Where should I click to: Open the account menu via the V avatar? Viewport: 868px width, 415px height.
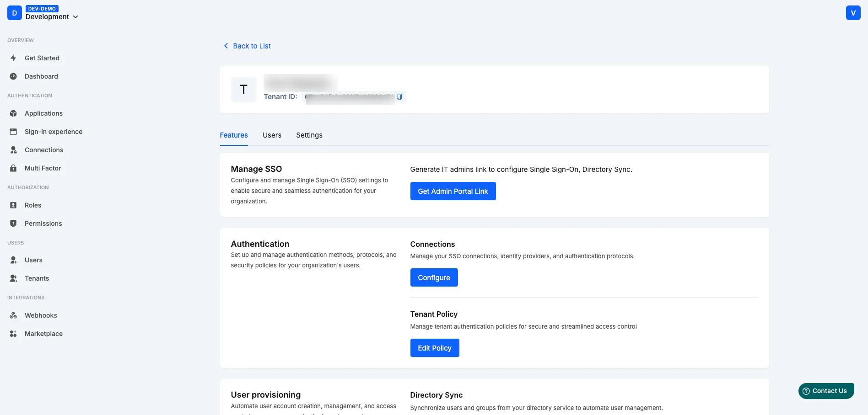pyautogui.click(x=853, y=12)
